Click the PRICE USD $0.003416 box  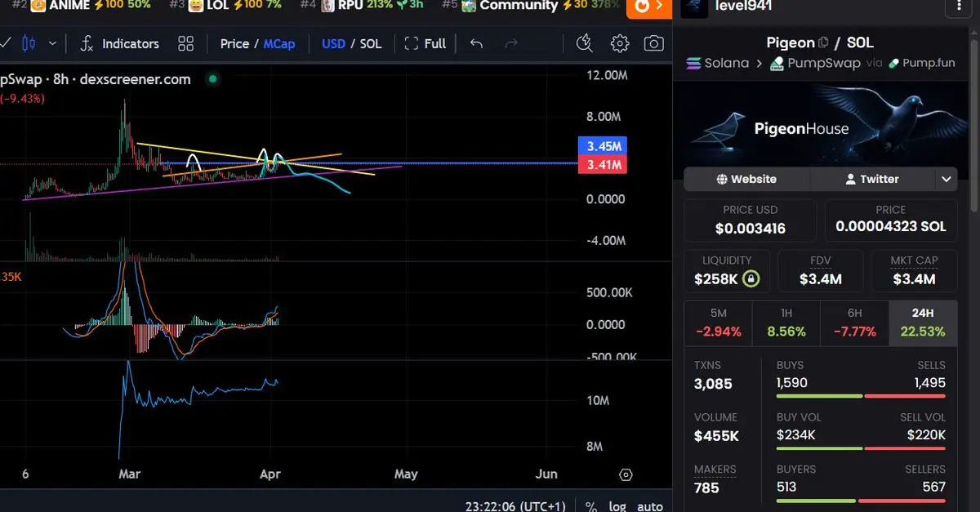pyautogui.click(x=750, y=220)
